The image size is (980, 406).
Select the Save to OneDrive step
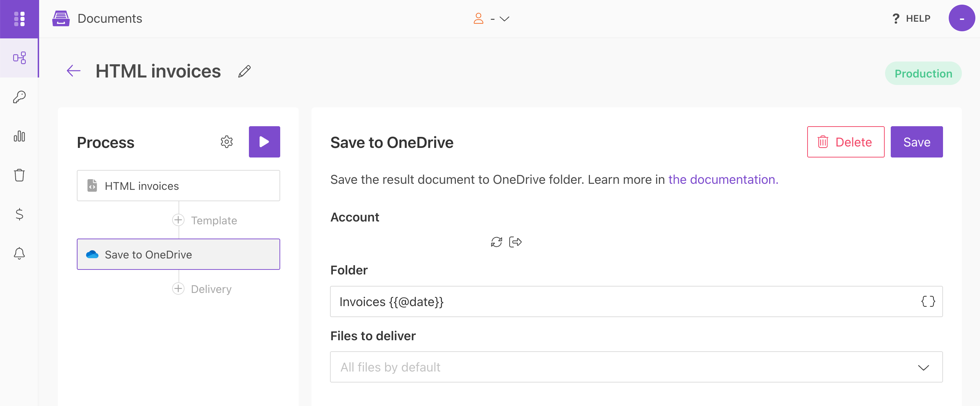(x=179, y=254)
